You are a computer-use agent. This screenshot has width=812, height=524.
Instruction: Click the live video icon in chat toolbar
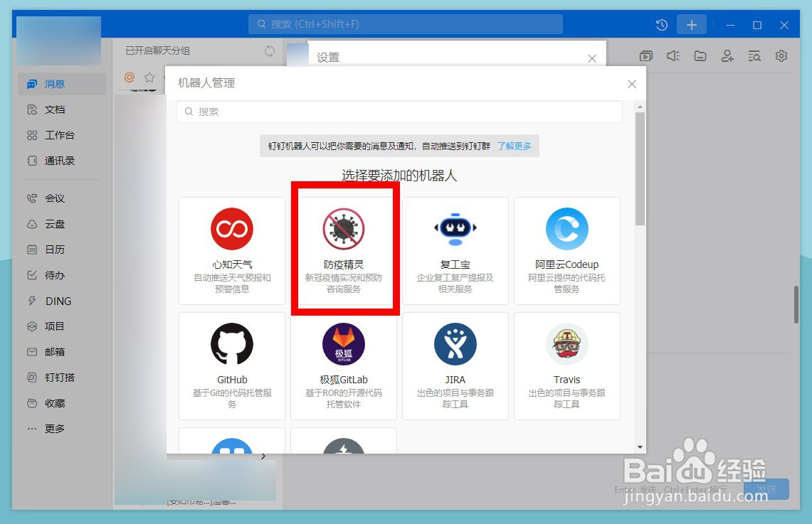coord(645,56)
